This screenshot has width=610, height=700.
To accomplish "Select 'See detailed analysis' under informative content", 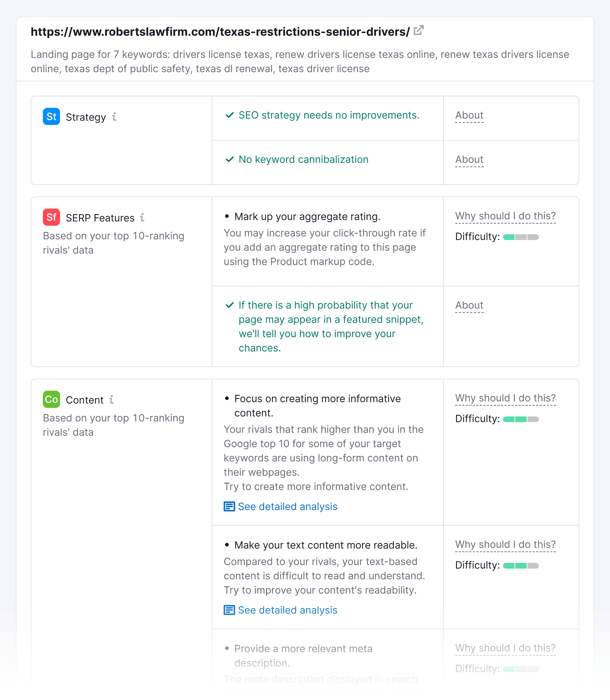I will [x=287, y=506].
